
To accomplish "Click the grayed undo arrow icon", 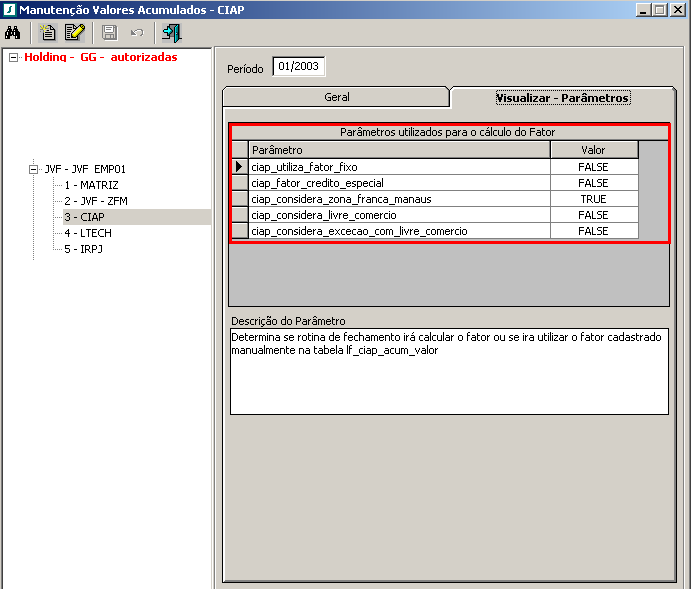I will pyautogui.click(x=137, y=32).
